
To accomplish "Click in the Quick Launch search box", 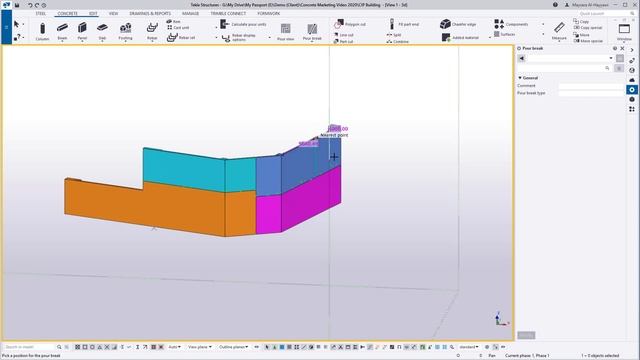I will point(603,13).
